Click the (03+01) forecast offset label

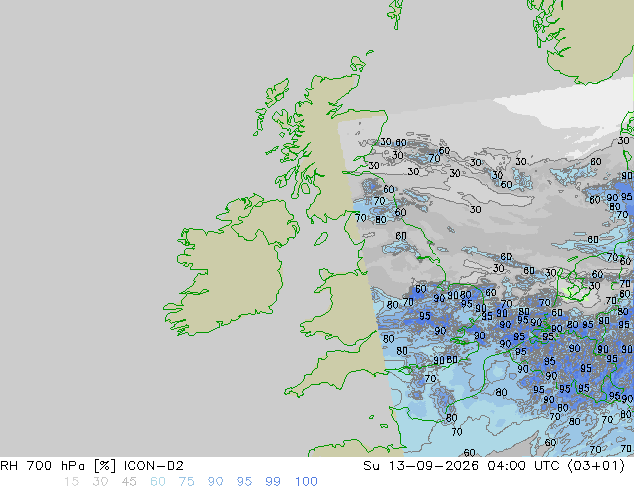tap(596, 466)
